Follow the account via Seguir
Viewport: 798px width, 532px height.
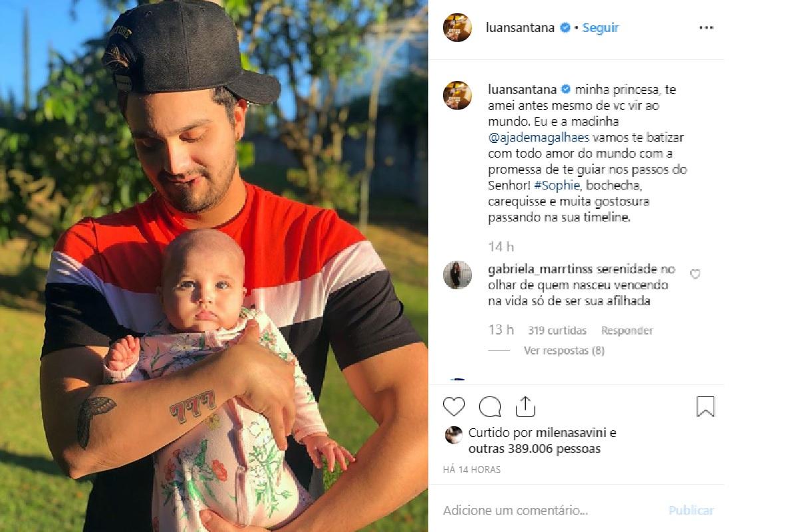click(x=600, y=28)
